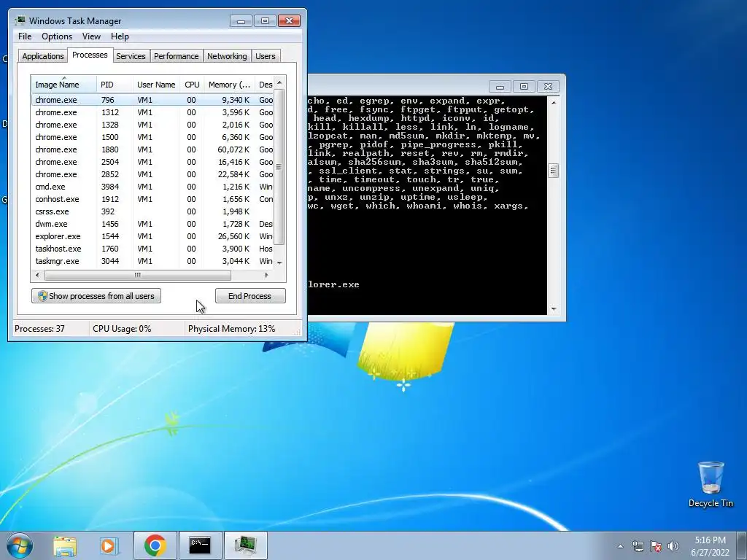Click the command prompt scrollbar thumb

[553, 171]
